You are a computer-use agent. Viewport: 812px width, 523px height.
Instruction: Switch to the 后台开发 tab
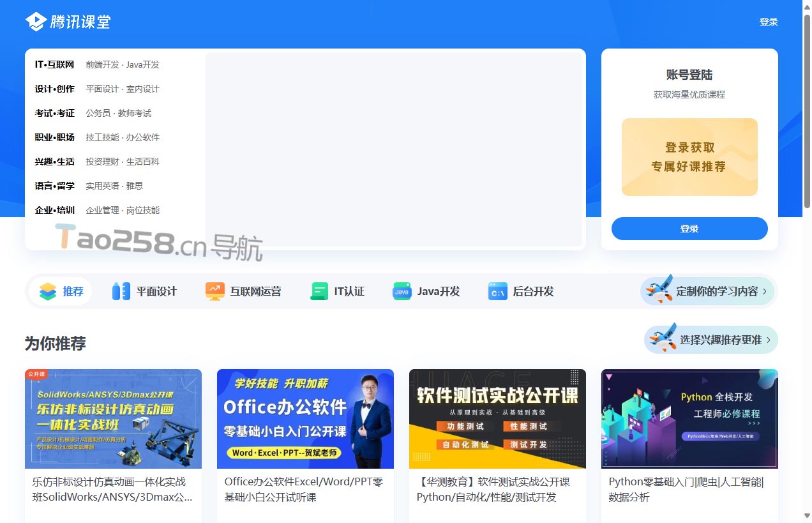pos(521,292)
